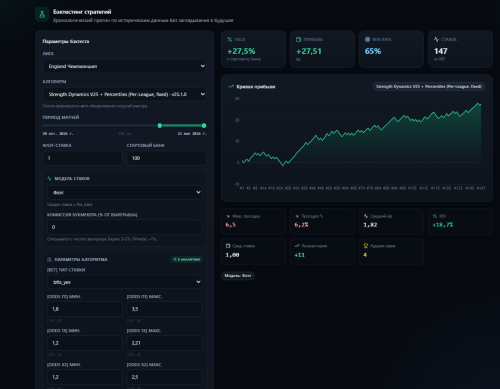500x389 pixels.
Task: Click the 6,5 max drawdown value
Action: [x=231, y=225]
